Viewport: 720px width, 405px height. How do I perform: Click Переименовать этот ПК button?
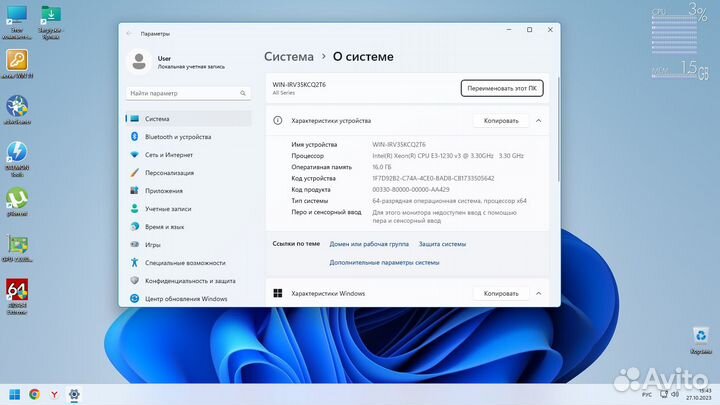pyautogui.click(x=502, y=88)
